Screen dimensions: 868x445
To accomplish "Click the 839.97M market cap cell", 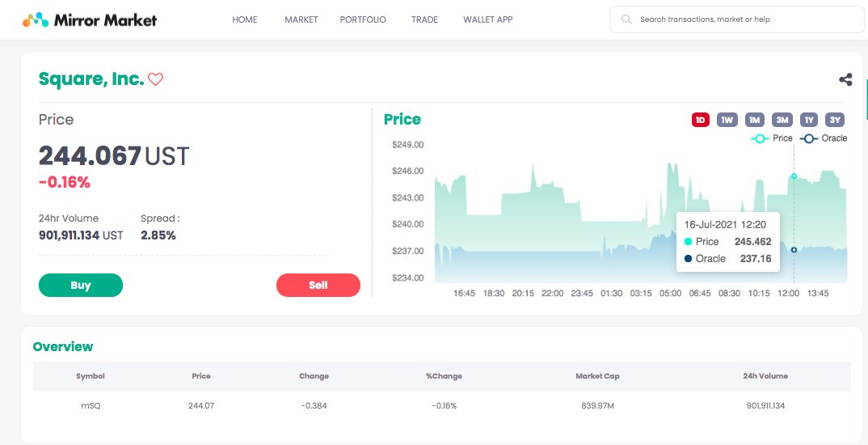I will tap(597, 405).
